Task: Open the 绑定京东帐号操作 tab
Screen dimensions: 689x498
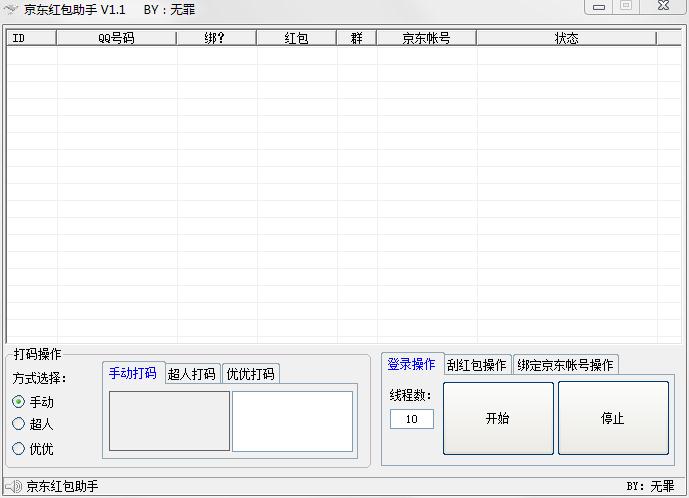Action: (x=565, y=365)
